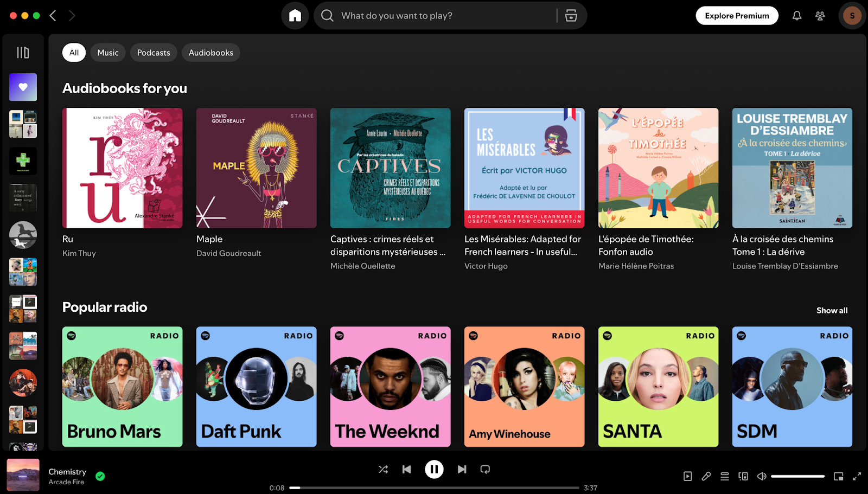Viewport: 868px width, 494px height.
Task: Open the play queue
Action: (x=725, y=476)
